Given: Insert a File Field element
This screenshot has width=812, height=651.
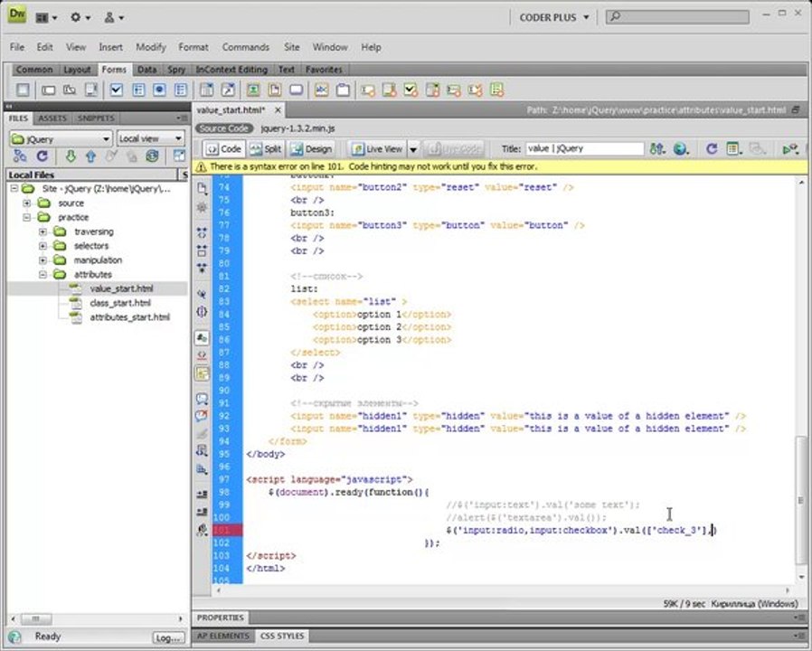Looking at the screenshot, I should [275, 90].
